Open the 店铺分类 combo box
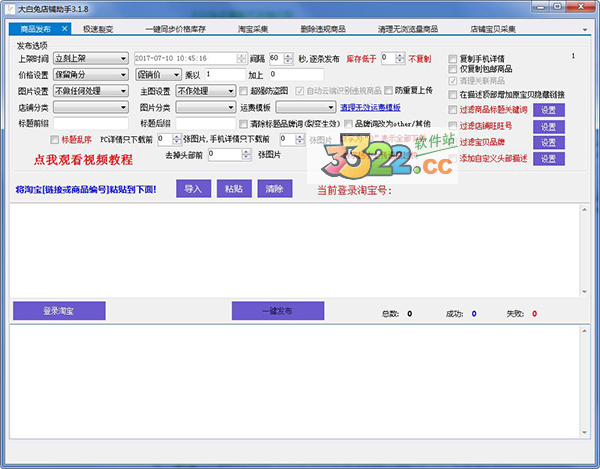 click(90, 107)
